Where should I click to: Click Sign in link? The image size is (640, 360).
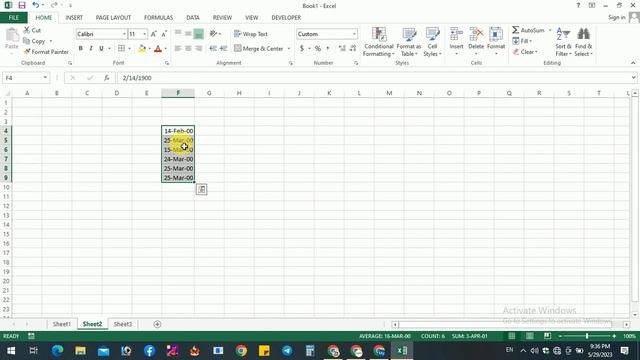point(616,18)
